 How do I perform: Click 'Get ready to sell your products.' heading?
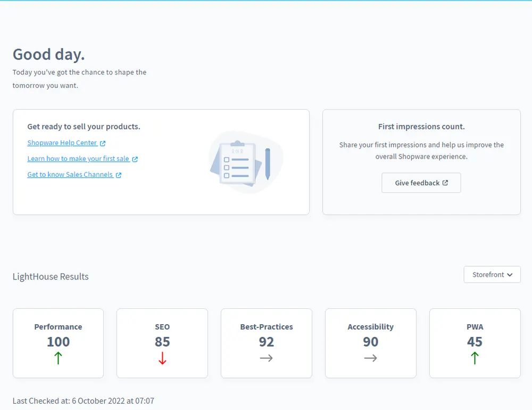pos(84,127)
